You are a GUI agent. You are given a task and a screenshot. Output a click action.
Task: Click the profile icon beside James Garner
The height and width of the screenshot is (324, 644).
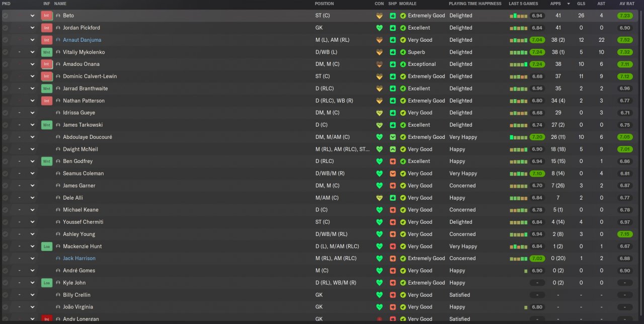coord(58,186)
